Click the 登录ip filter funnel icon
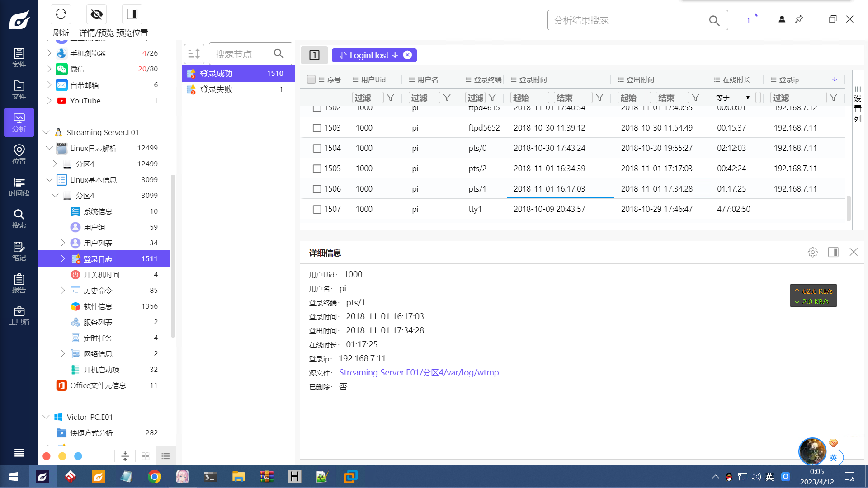Viewport: 868px width, 488px height. pos(834,98)
